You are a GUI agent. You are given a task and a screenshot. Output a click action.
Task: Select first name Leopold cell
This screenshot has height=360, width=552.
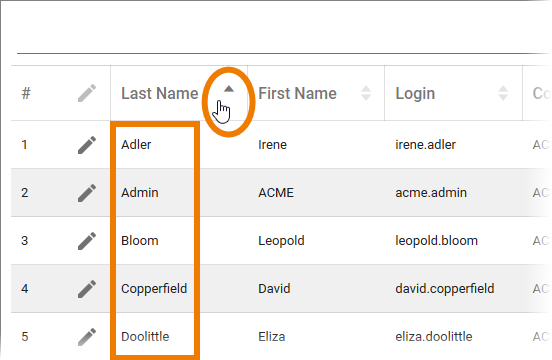pyautogui.click(x=281, y=241)
